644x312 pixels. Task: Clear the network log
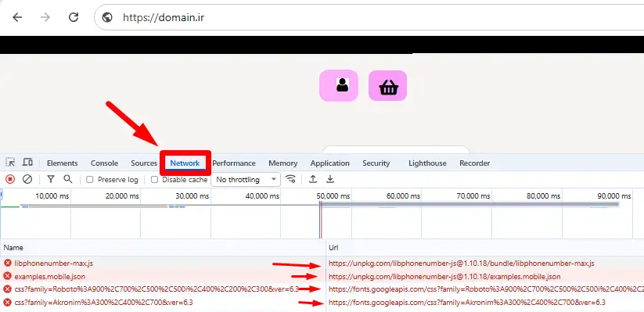pyautogui.click(x=27, y=179)
